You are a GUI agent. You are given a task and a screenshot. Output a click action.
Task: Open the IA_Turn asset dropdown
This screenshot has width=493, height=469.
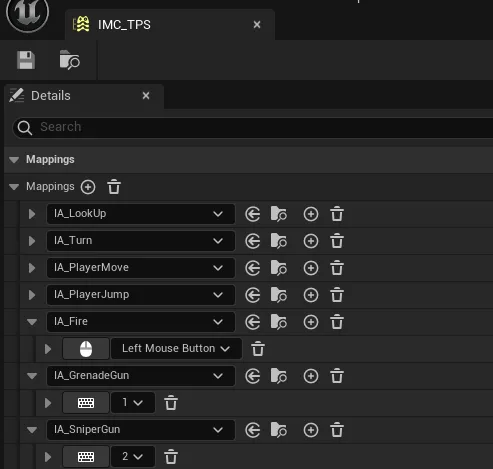141,241
